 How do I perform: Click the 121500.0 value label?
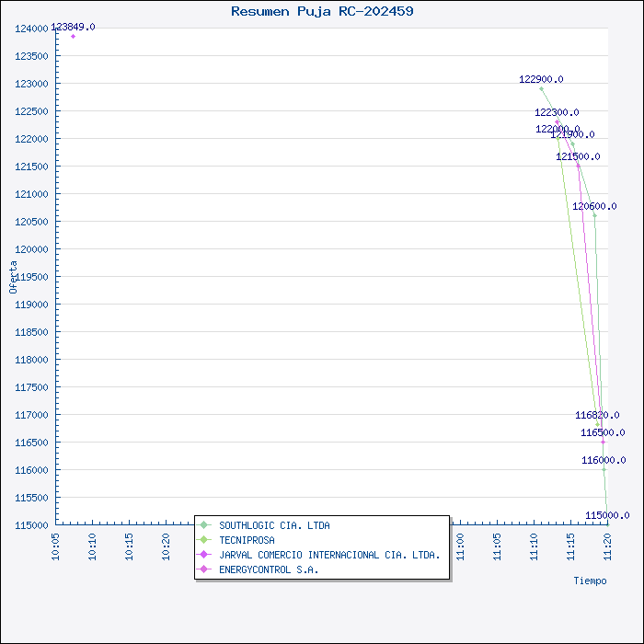tap(578, 157)
